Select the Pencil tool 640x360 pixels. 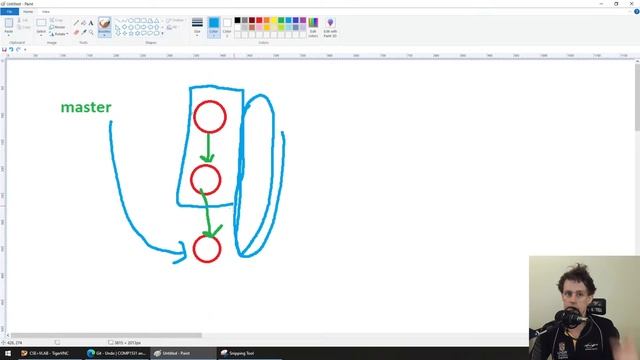(x=76, y=22)
